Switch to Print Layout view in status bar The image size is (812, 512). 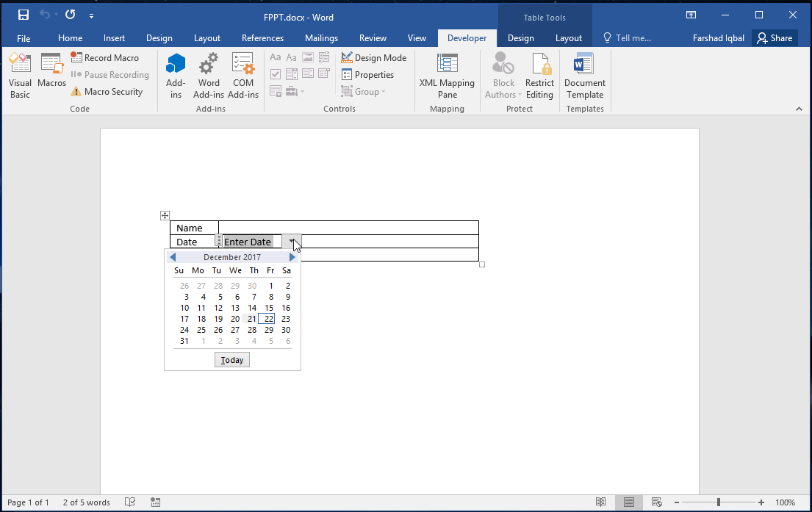(x=628, y=502)
